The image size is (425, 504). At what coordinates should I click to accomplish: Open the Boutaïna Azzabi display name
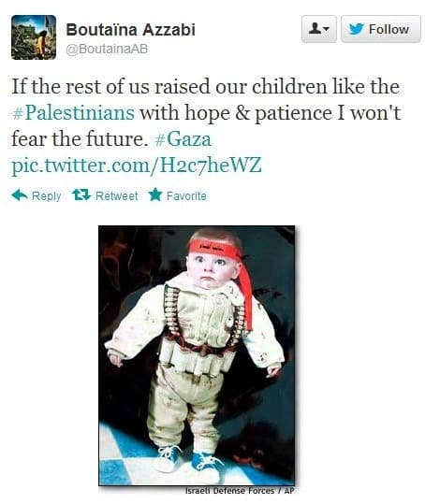pyautogui.click(x=130, y=30)
